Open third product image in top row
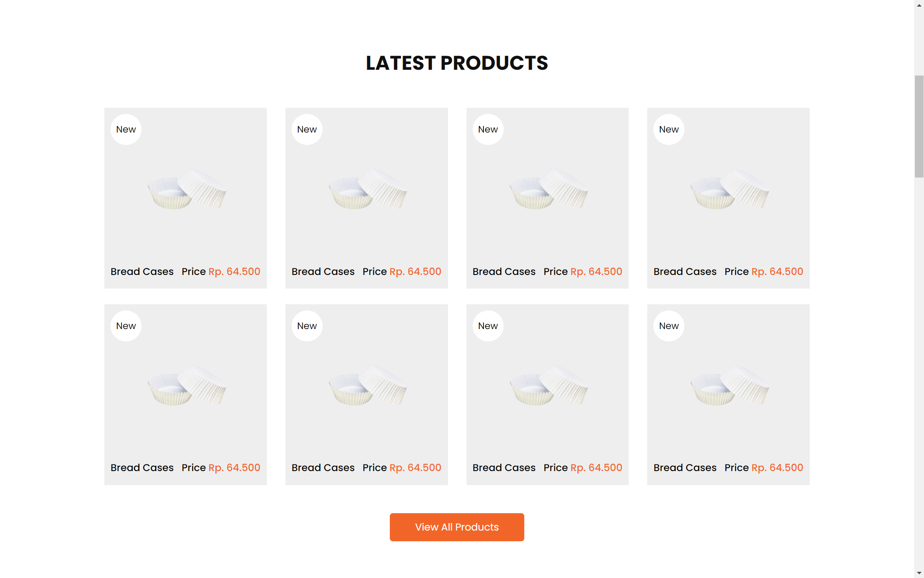The image size is (924, 578). tap(548, 189)
